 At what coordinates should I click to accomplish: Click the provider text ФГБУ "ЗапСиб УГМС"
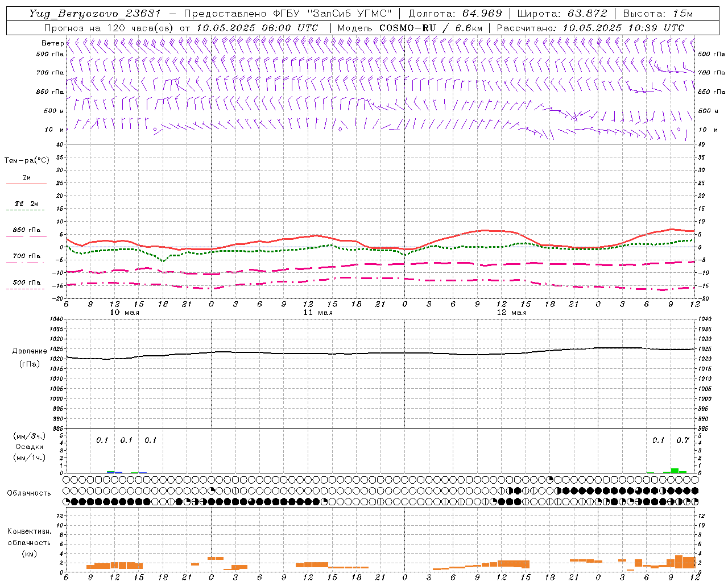332,14
